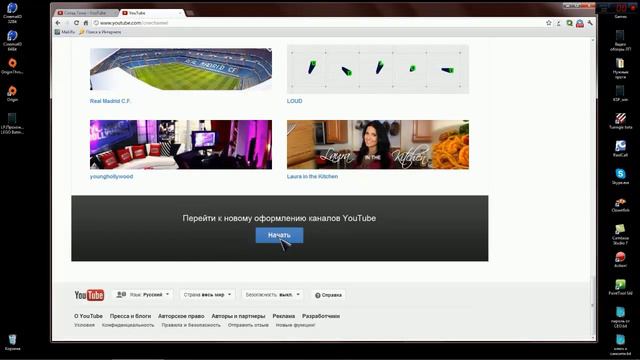This screenshot has height=360, width=640.
Task: Open lower Origin desktop shortcut
Action: click(12, 94)
